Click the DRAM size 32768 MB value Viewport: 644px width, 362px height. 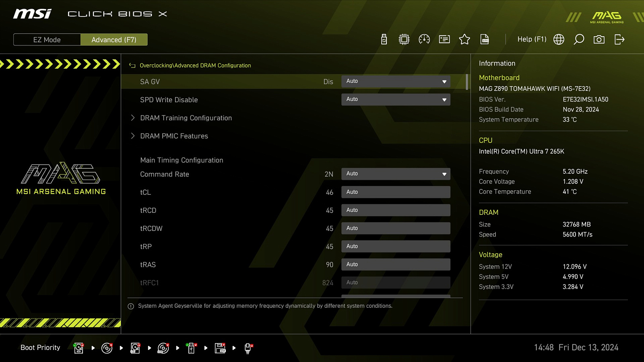pyautogui.click(x=576, y=224)
